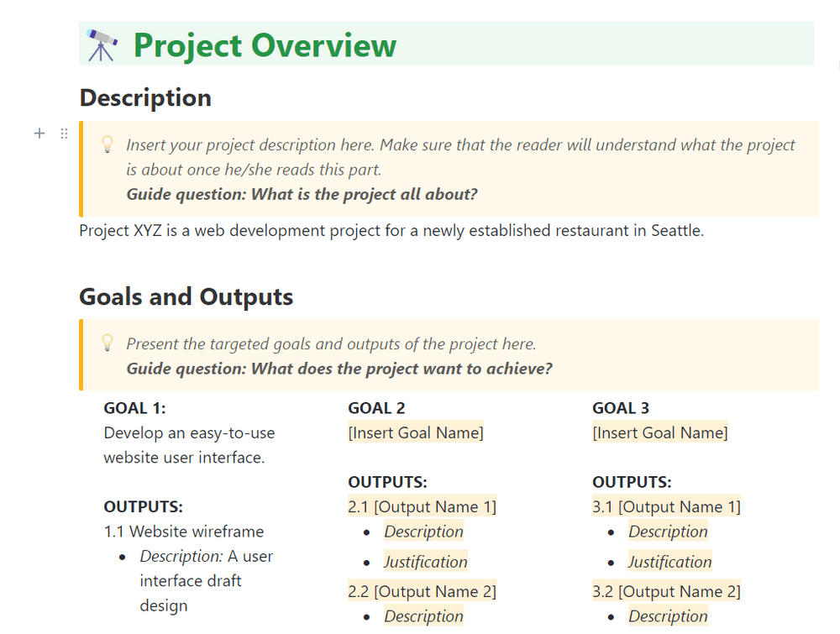Click the 1.1 Website wireframe line

[184, 532]
